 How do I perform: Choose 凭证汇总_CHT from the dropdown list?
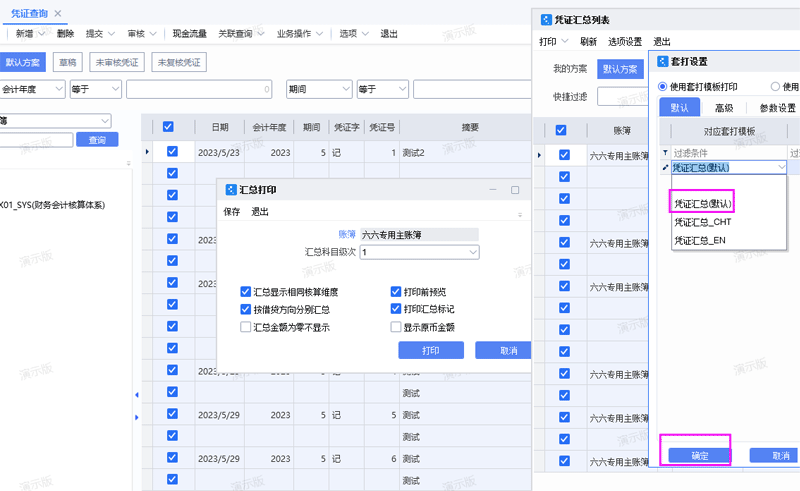click(703, 222)
